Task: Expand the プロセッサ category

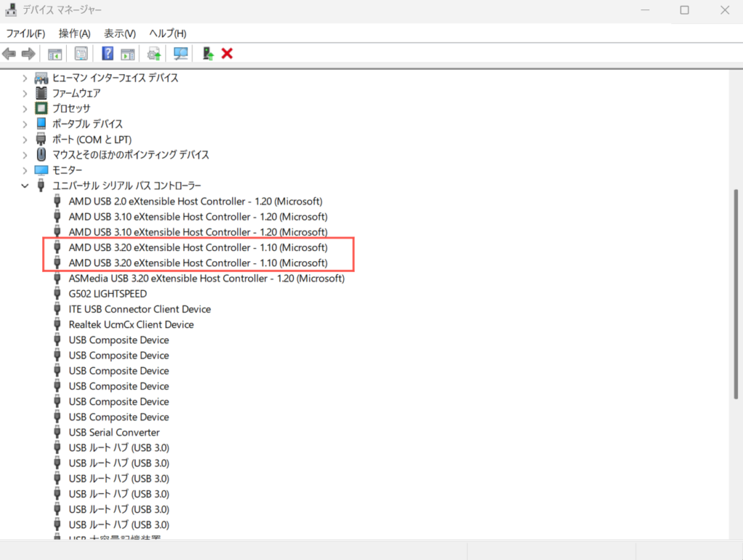Action: 25,109
